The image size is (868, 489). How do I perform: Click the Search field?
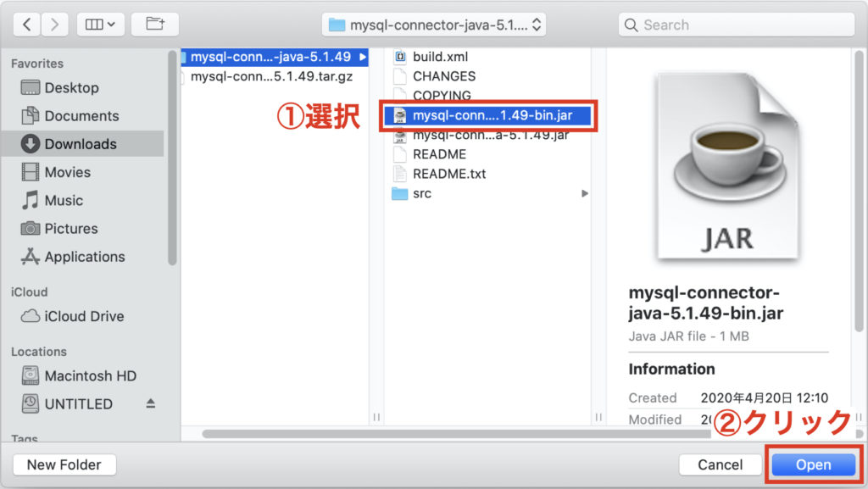coord(737,25)
